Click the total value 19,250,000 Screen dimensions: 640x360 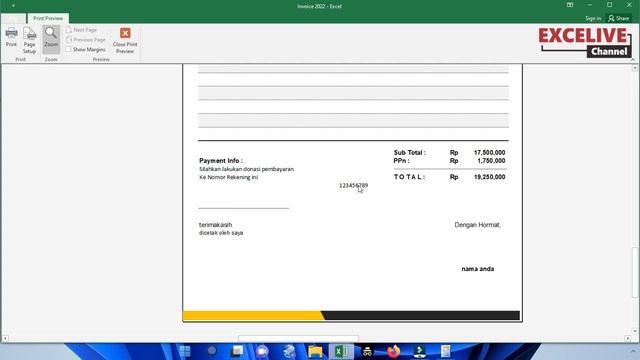point(489,177)
